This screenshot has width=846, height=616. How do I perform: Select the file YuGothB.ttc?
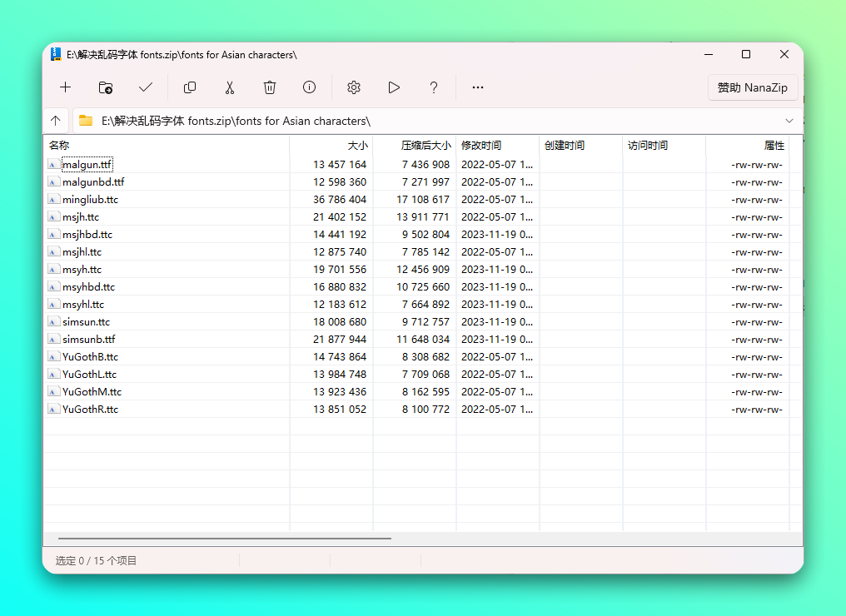coord(90,357)
